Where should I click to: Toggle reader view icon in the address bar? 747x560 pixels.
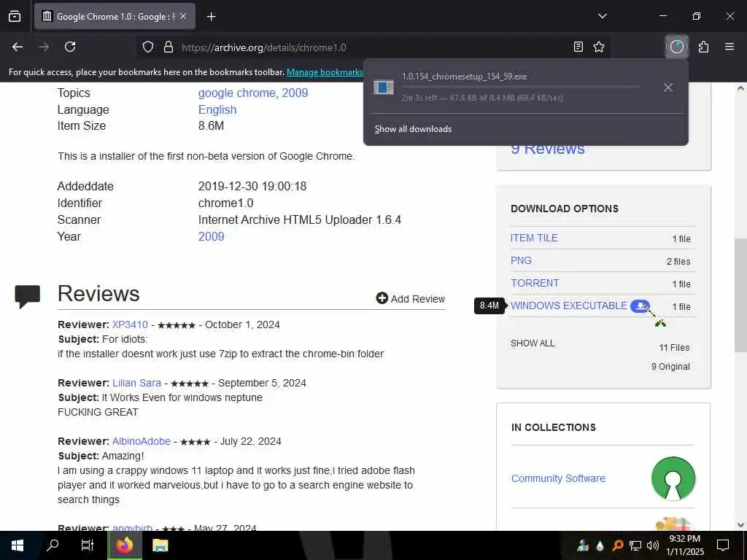click(578, 47)
